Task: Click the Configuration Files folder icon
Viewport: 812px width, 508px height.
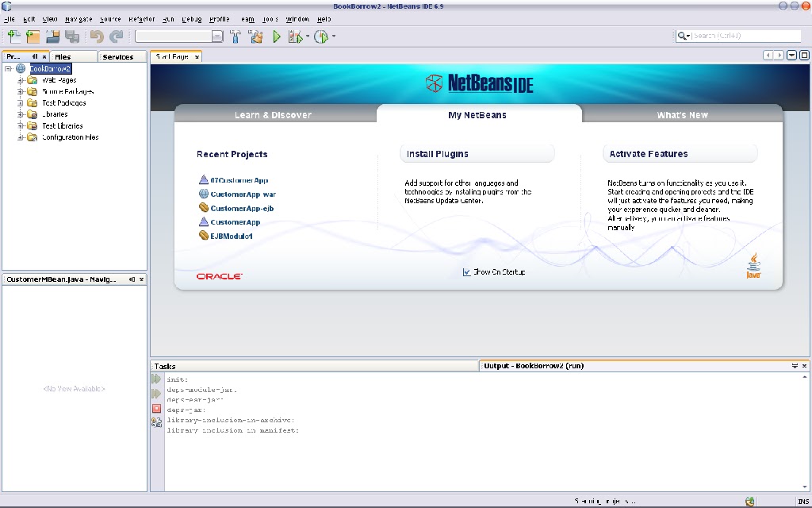Action: [x=32, y=137]
